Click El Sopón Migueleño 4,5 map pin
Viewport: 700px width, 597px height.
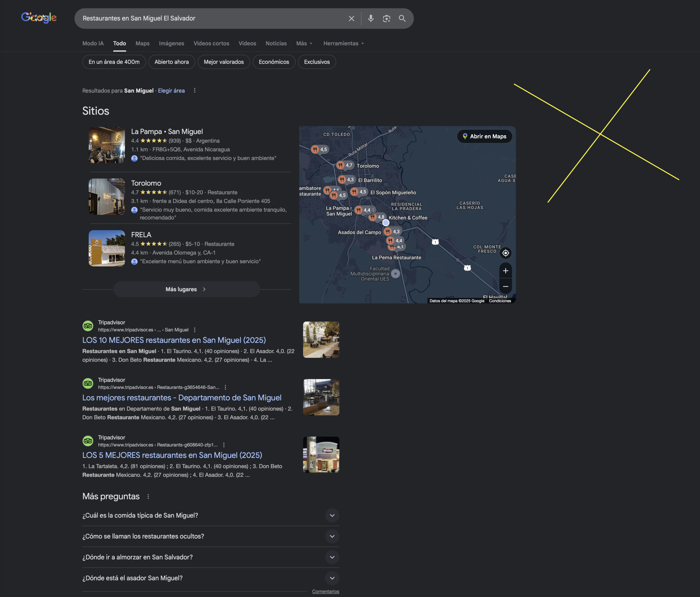coord(358,192)
